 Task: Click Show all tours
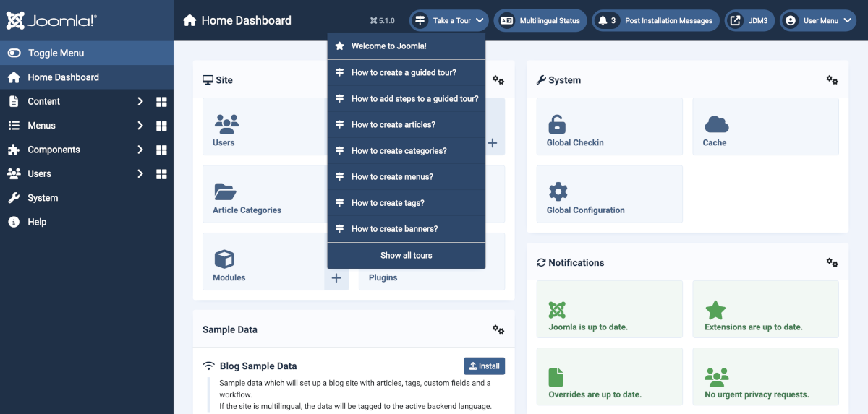[x=406, y=256]
